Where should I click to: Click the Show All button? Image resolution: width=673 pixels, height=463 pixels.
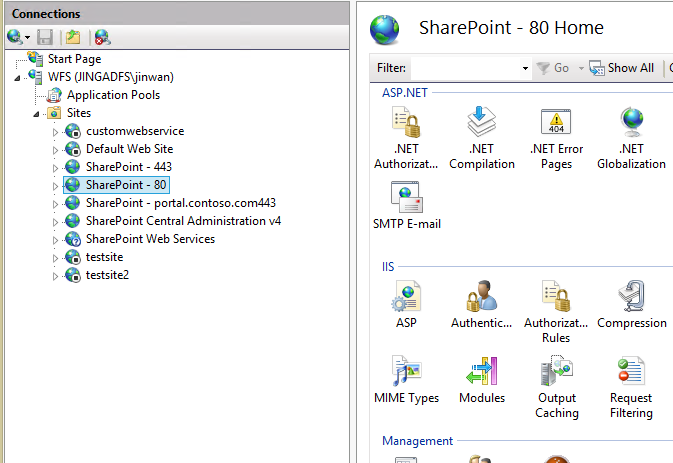tap(622, 68)
